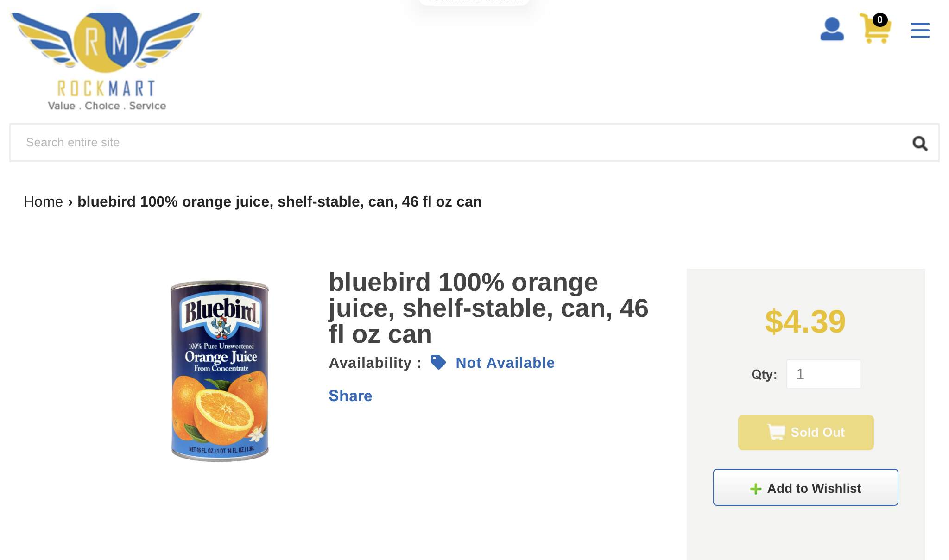
Task: Open the Share link
Action: [x=350, y=396]
